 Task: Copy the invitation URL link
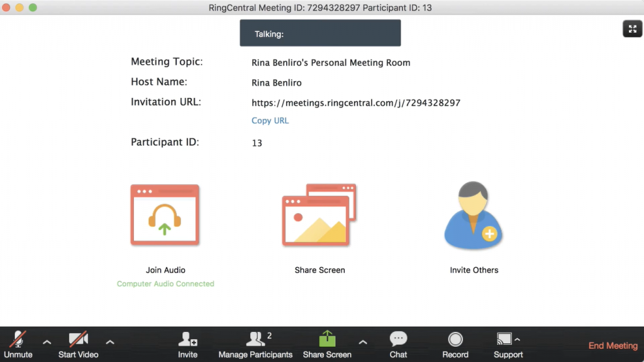point(270,121)
